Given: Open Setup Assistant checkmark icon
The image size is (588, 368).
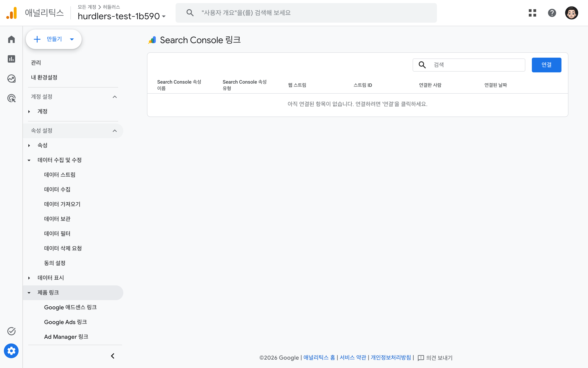Looking at the screenshot, I should click(11, 331).
